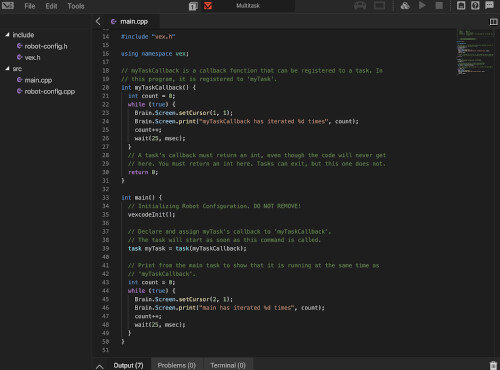Open the Tools menu
The width and height of the screenshot is (500, 370).
coord(76,6)
